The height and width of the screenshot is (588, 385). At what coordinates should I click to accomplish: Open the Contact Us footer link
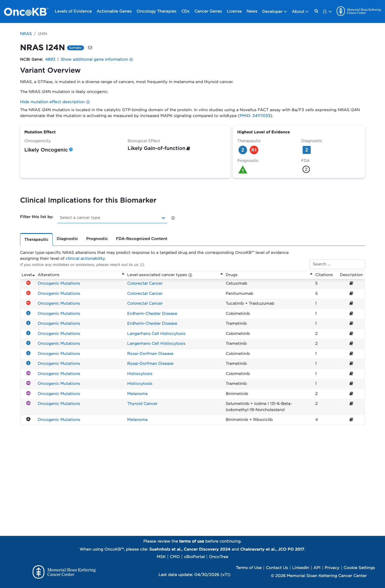coord(277,568)
